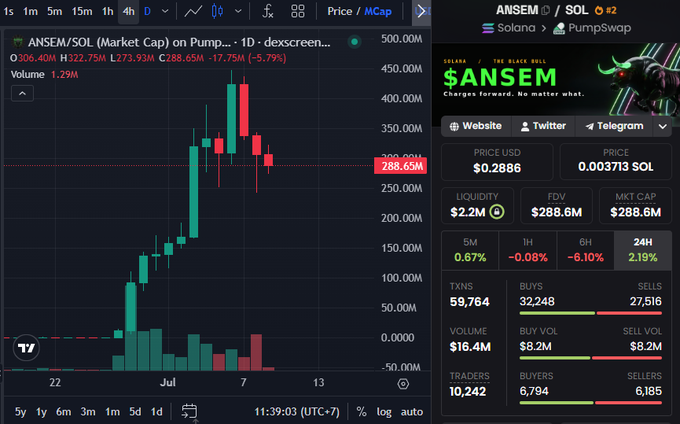Click the $ANSEM banner image
Screen dimensions: 680x424
[556, 79]
